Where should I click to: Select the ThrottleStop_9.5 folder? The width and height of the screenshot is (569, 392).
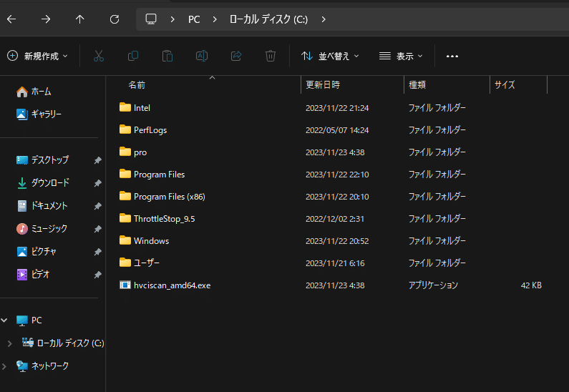pos(164,219)
